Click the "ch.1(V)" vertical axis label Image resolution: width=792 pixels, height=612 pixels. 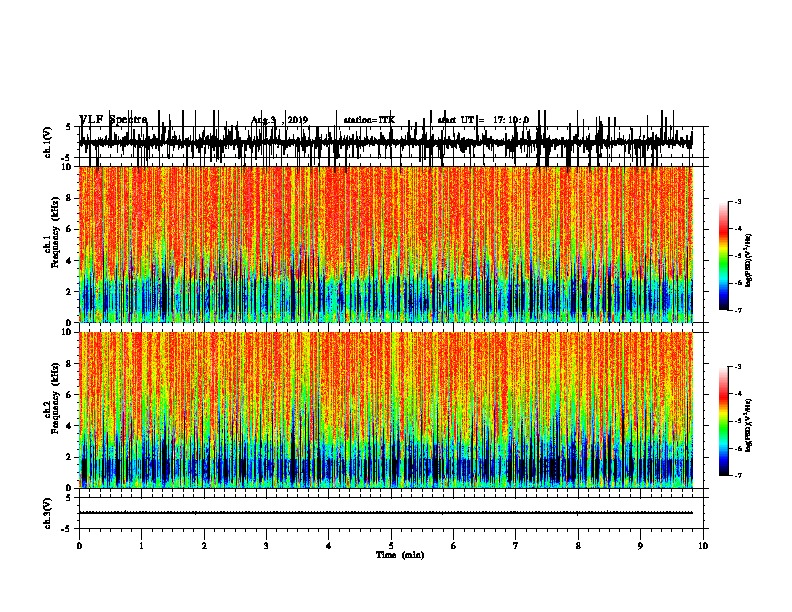[x=48, y=141]
